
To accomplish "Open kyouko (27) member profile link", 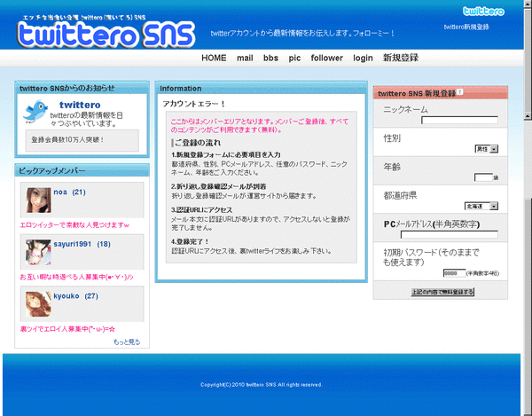I will click(75, 296).
